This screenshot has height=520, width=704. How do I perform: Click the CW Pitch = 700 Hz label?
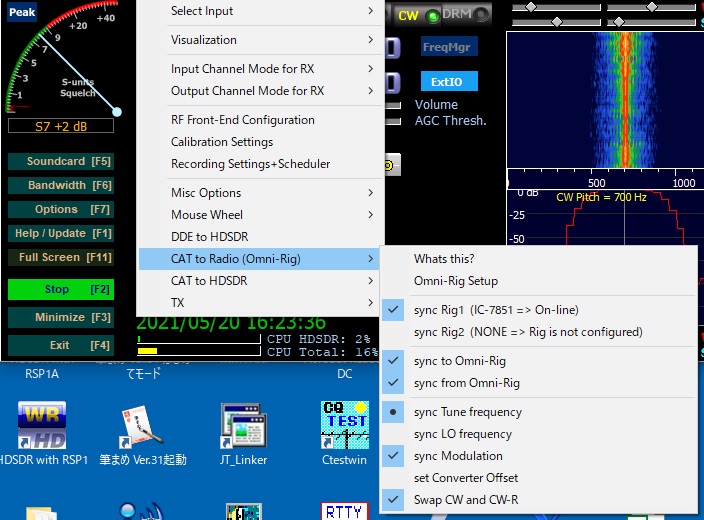pyautogui.click(x=601, y=197)
